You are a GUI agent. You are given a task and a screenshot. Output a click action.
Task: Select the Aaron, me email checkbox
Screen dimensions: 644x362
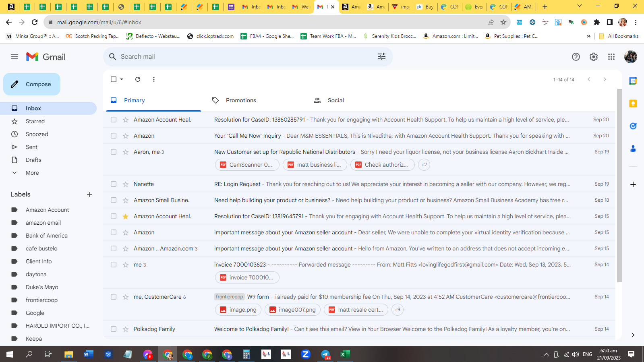[x=114, y=152]
